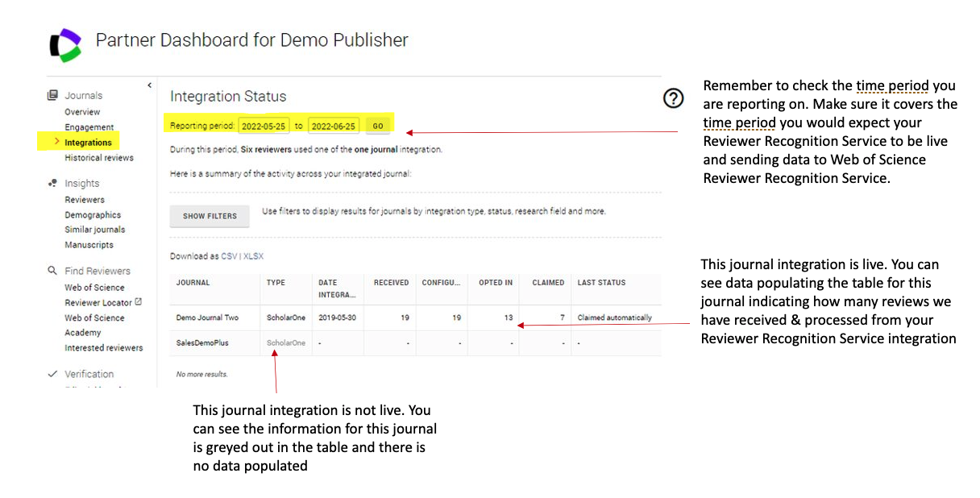Click the Partner Dashboard logo icon
980x498 pixels.
(66, 45)
